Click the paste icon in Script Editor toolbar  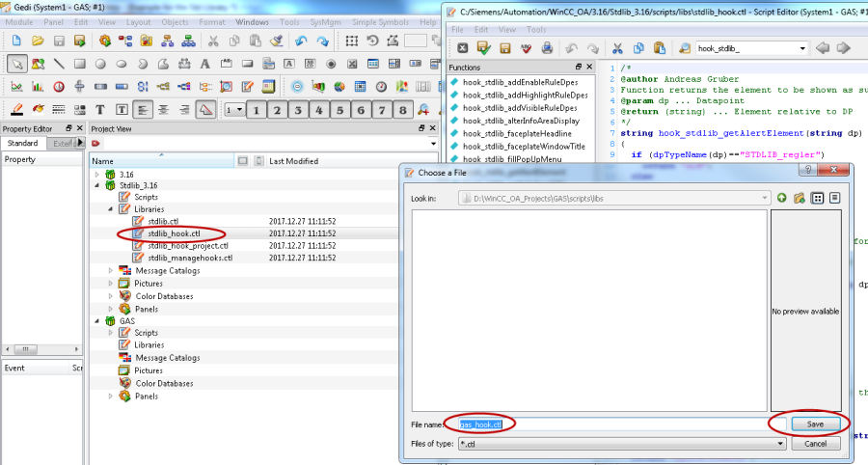(x=659, y=47)
